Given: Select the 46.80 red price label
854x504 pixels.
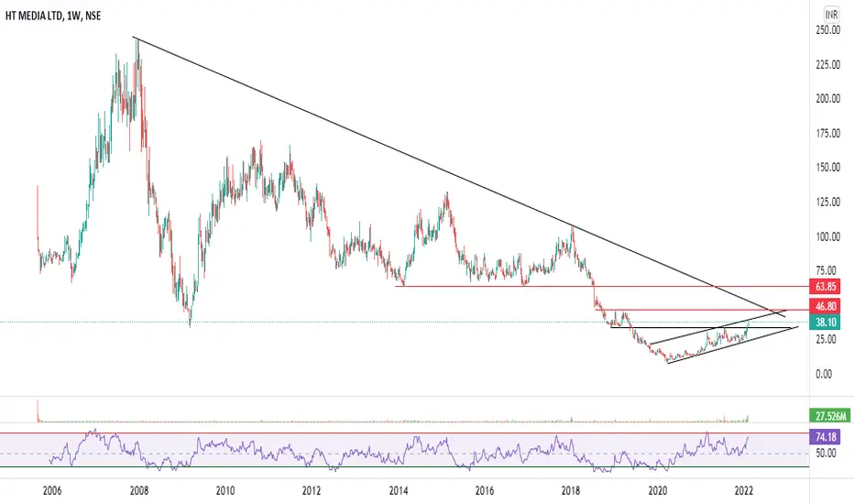Looking at the screenshot, I should 826,306.
